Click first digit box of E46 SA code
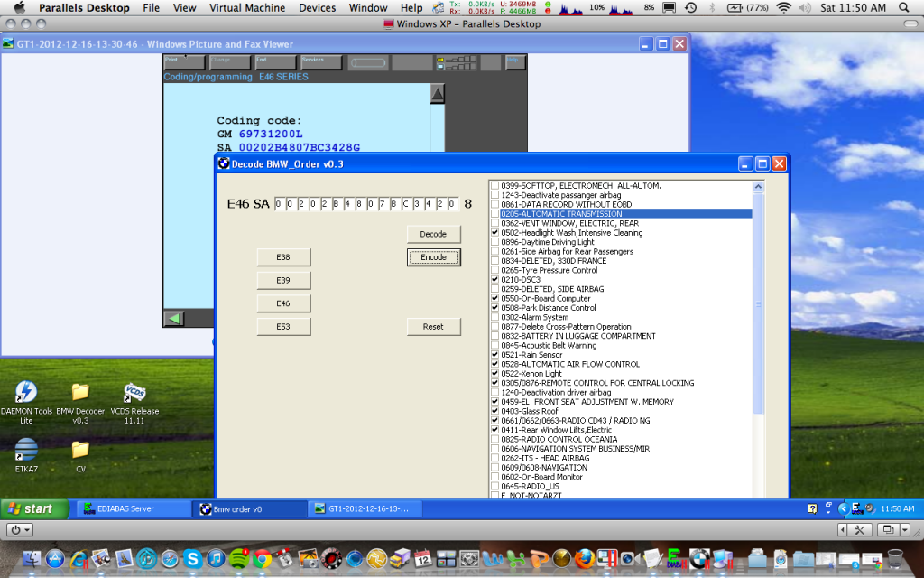The width and height of the screenshot is (924, 578). point(279,204)
